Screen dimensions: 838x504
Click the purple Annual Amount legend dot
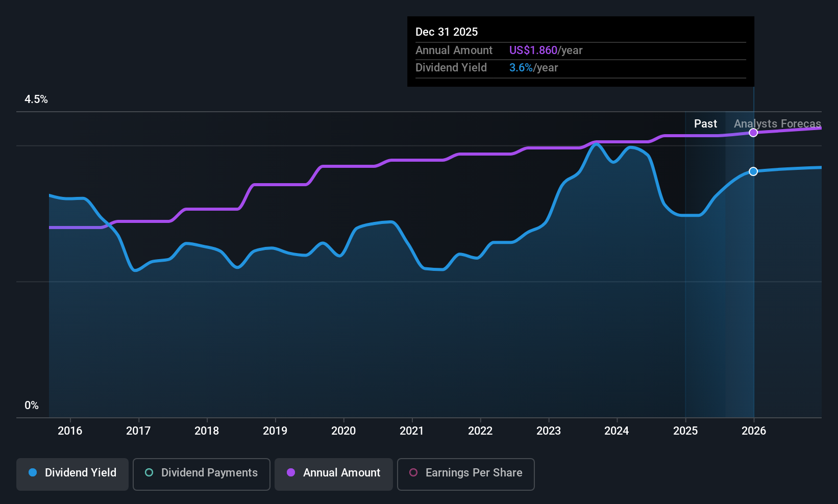tap(291, 473)
